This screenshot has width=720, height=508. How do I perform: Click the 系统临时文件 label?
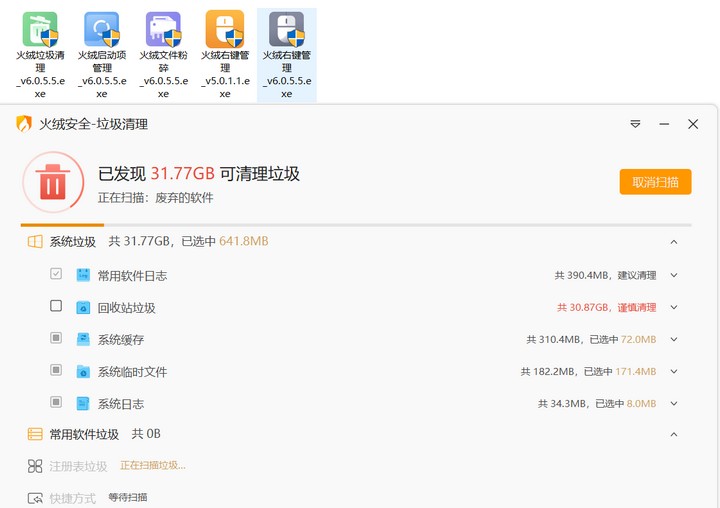pyautogui.click(x=132, y=372)
